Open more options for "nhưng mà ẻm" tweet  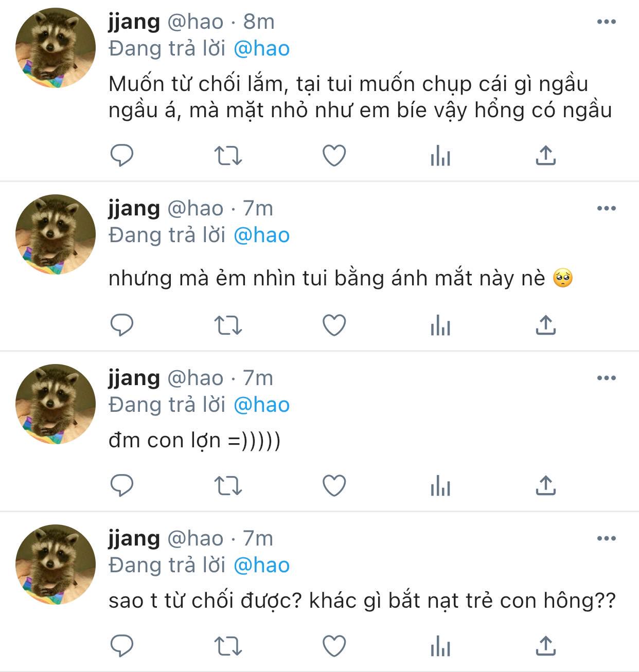pos(607,208)
